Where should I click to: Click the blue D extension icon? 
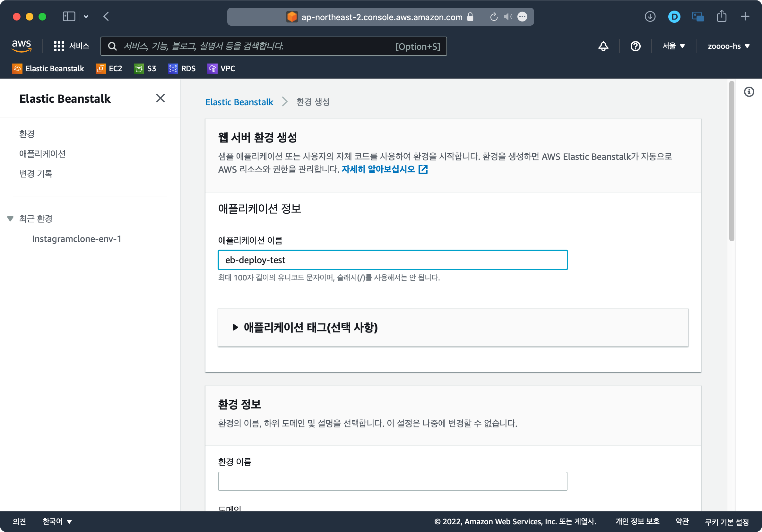674,17
